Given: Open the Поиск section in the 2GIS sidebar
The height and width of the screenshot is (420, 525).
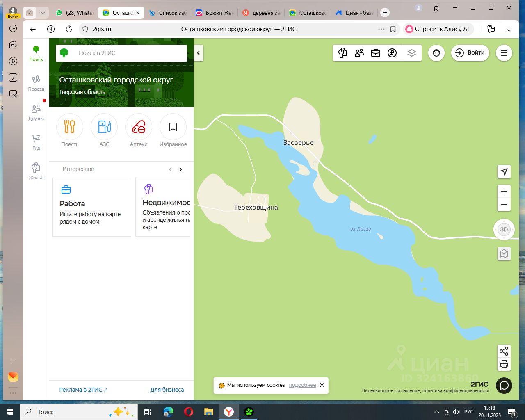Looking at the screenshot, I should tap(36, 53).
